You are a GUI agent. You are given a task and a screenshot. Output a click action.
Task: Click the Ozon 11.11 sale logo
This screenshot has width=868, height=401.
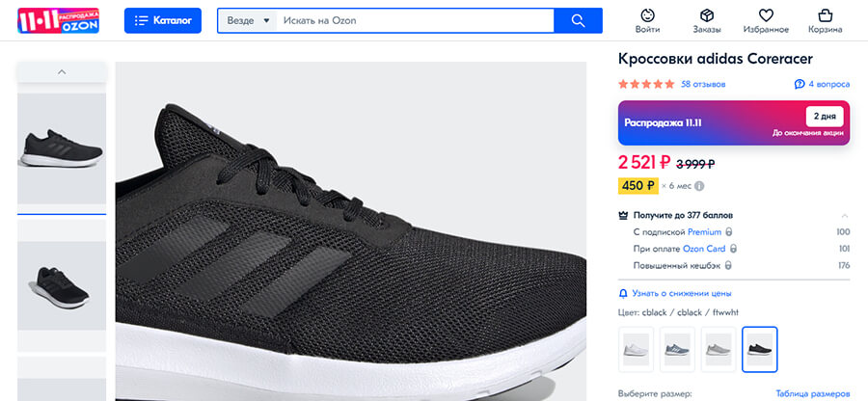[x=58, y=20]
